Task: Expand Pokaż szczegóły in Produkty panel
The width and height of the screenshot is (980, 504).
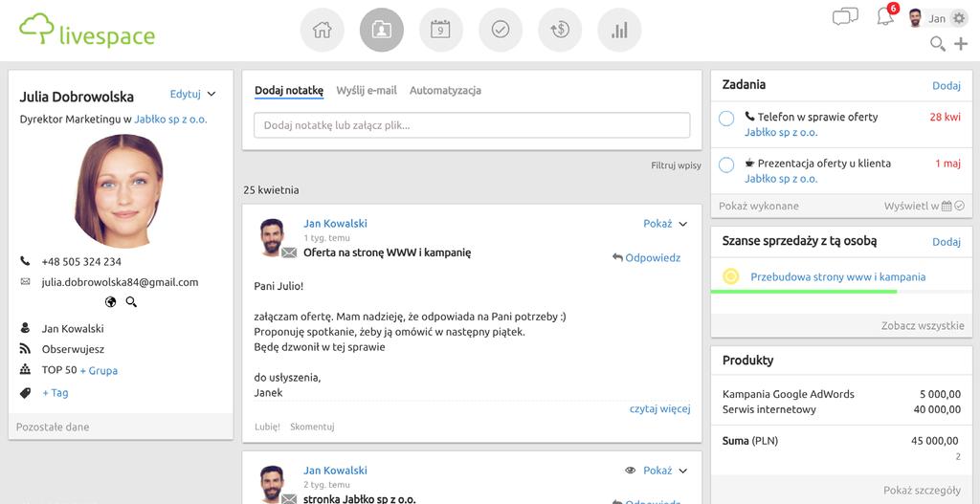Action: click(x=922, y=491)
